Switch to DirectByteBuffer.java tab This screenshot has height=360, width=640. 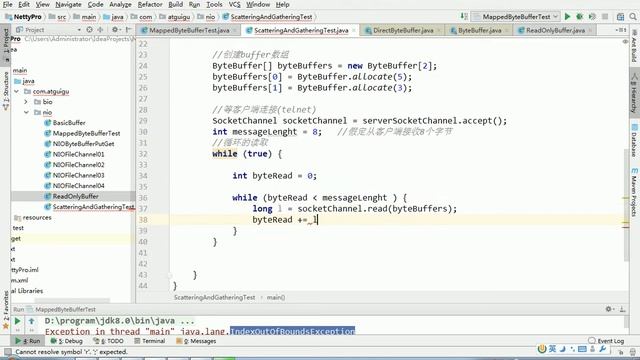click(x=403, y=30)
